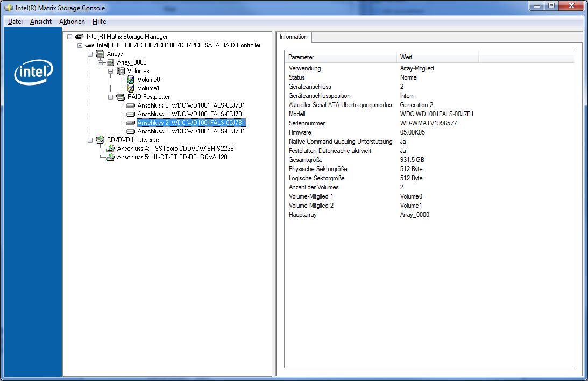Click the Volume1 icon
Viewport: 588px width, 381px height.
[131, 88]
